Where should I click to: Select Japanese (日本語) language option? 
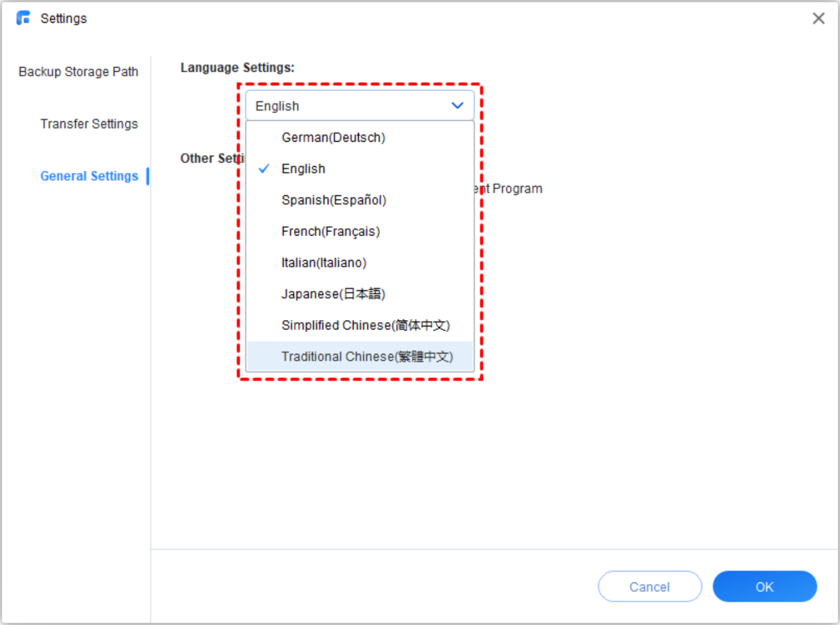[x=333, y=294]
